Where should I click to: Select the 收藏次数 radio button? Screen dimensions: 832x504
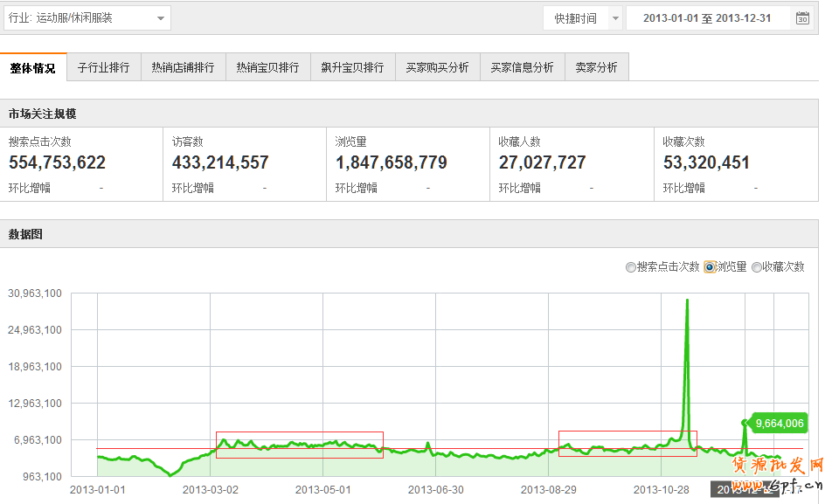[757, 267]
